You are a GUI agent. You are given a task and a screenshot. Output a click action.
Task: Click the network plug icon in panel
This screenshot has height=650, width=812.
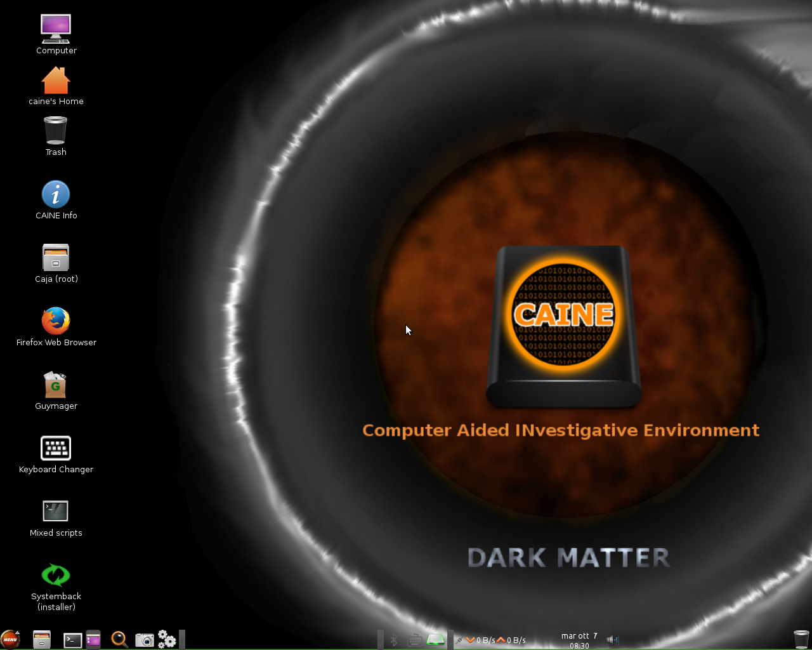[x=459, y=640]
